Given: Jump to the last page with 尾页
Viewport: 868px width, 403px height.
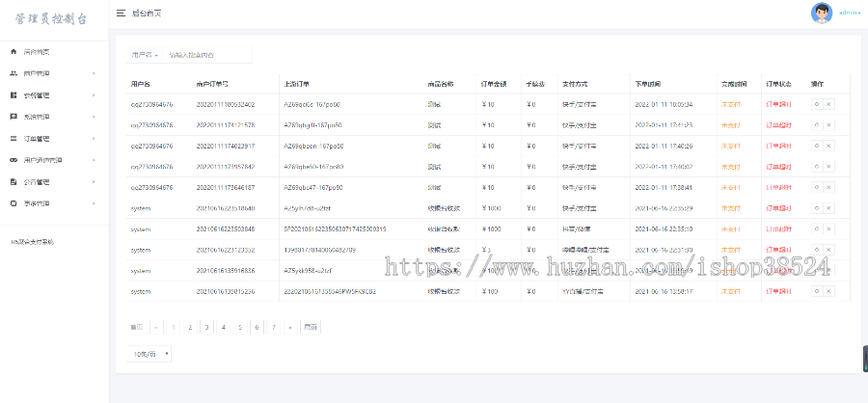Looking at the screenshot, I should pyautogui.click(x=311, y=327).
